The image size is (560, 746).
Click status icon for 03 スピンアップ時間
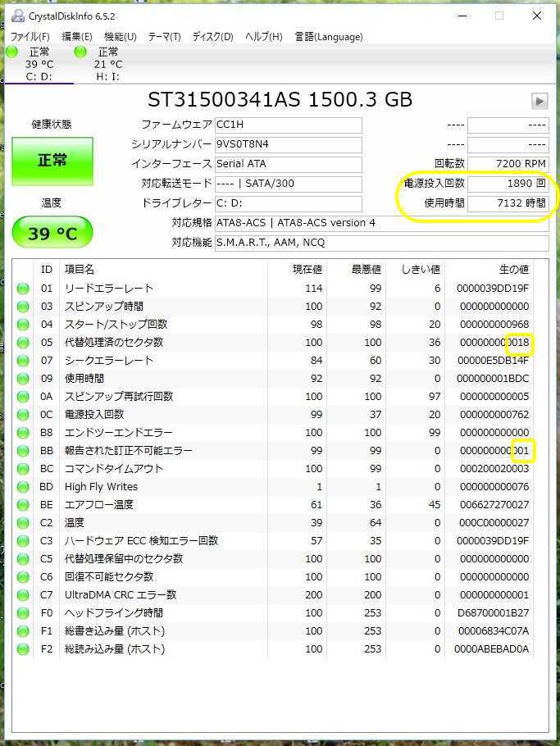click(x=23, y=307)
